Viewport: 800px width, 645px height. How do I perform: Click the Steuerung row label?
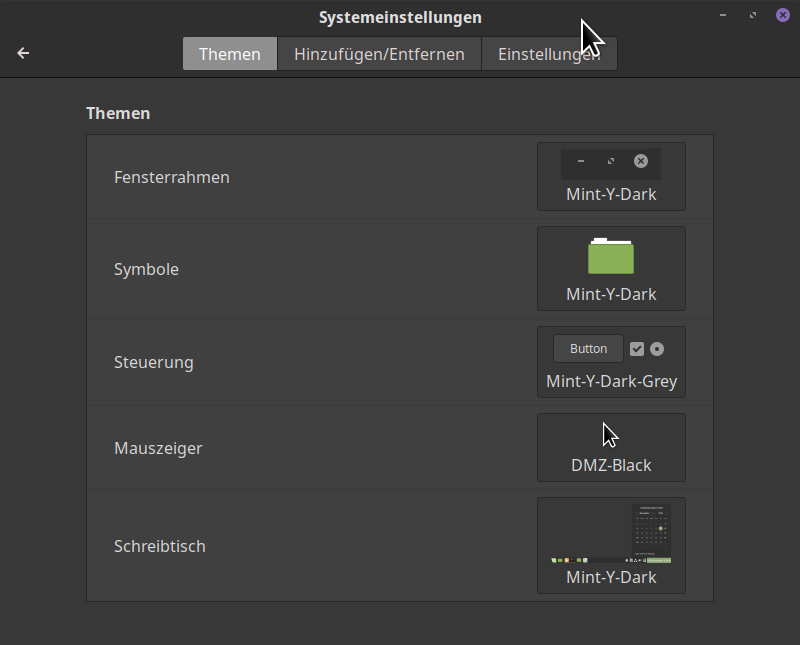154,362
